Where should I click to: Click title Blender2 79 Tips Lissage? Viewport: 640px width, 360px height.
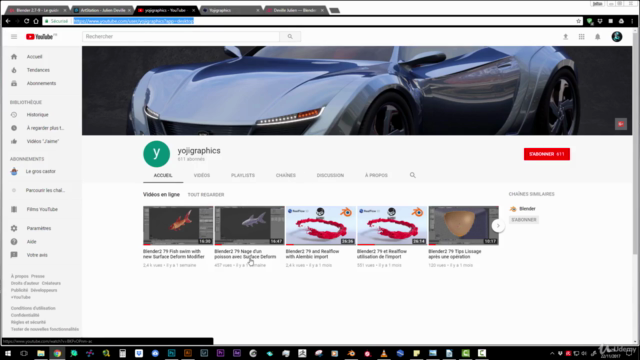[455, 254]
